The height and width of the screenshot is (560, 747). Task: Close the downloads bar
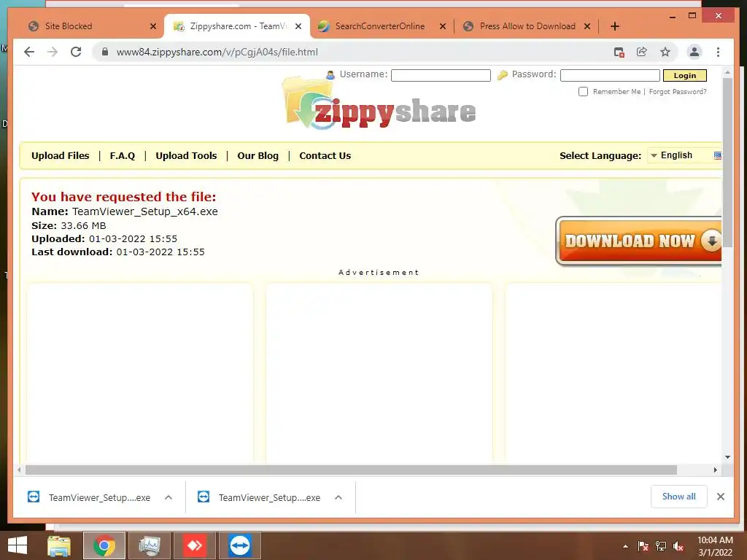coord(720,497)
